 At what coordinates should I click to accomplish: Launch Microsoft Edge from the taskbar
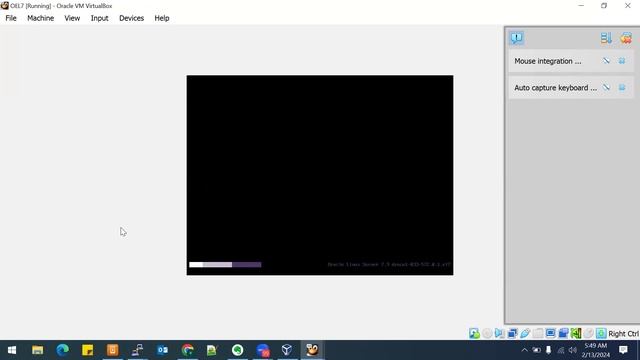click(x=62, y=350)
